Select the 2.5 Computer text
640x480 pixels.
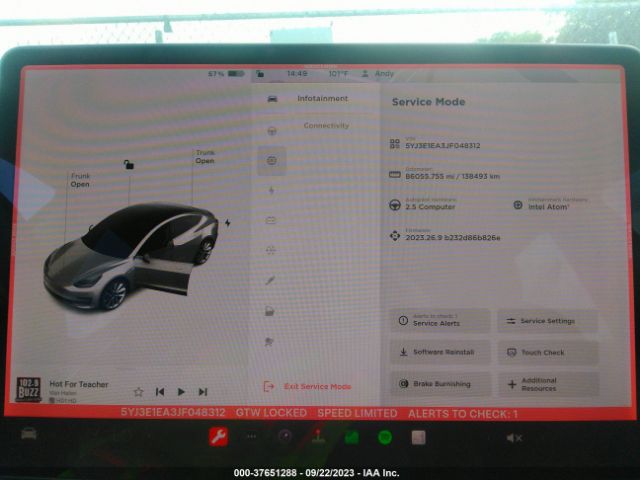430,207
